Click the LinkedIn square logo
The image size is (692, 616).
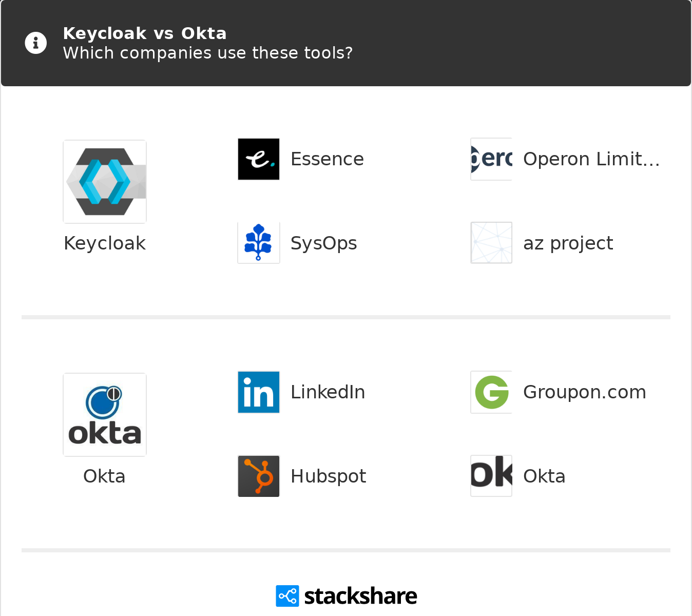258,392
